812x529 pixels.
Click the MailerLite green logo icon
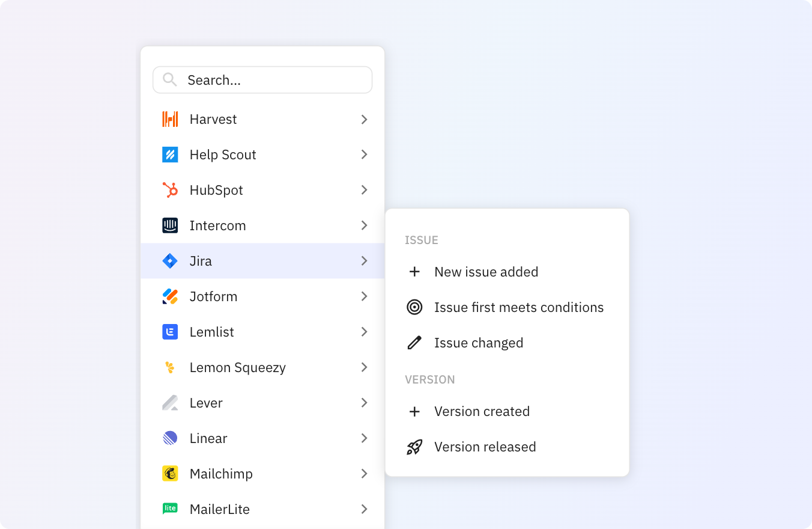(x=170, y=509)
